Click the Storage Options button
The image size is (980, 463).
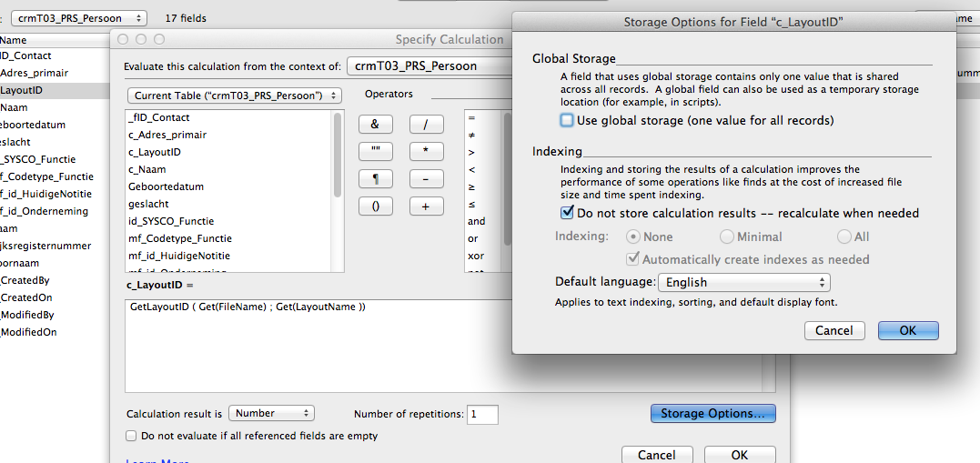(713, 414)
